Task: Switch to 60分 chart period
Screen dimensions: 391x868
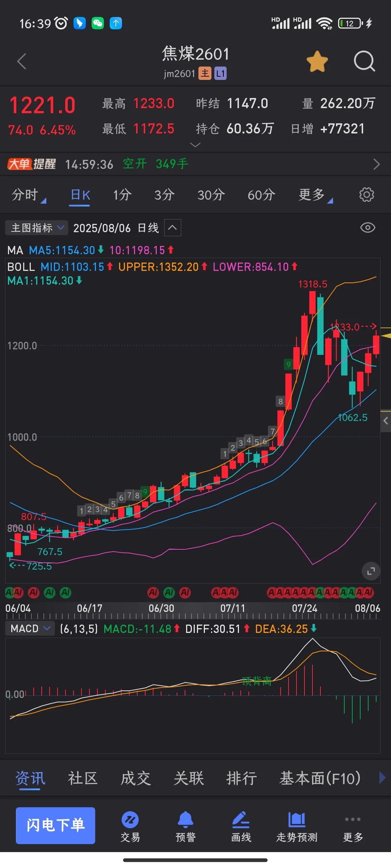Action: tap(261, 195)
